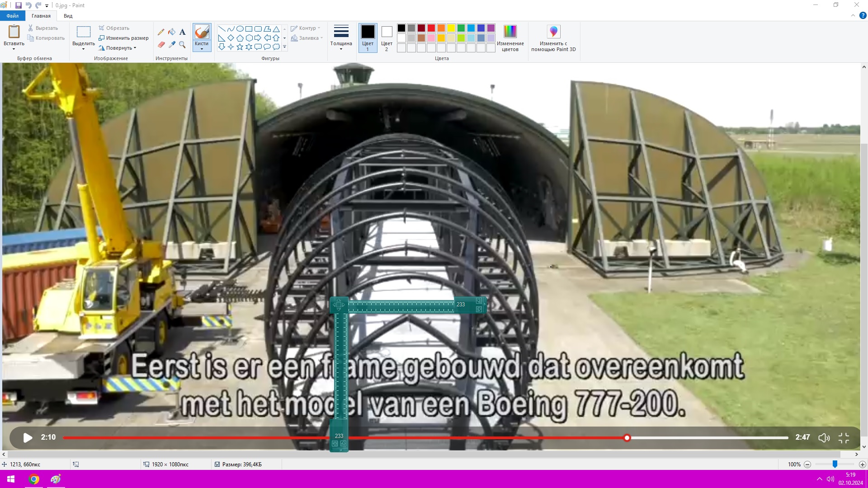Screen dimensions: 868x488
Task: Click the zoom slider handle
Action: (835, 464)
